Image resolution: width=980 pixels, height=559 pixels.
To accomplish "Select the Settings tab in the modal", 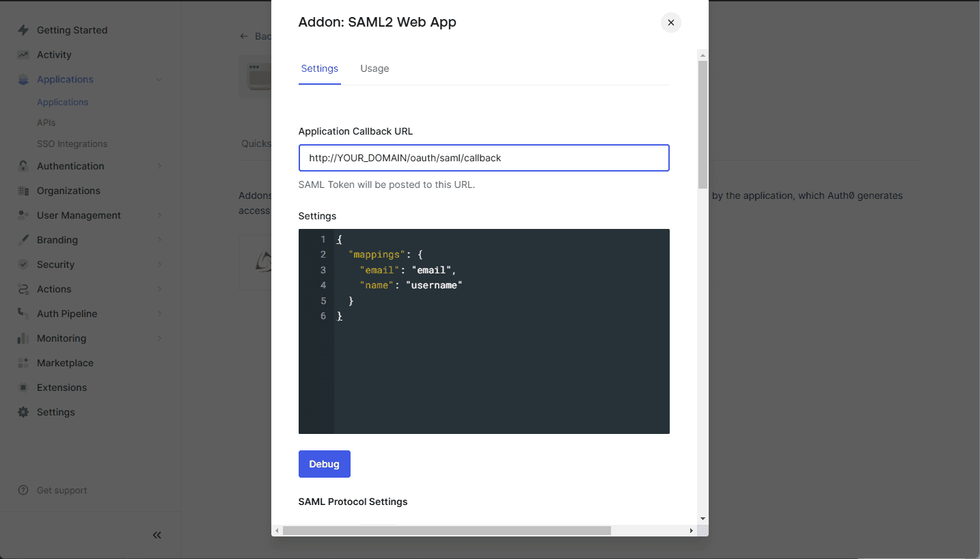I will 319,68.
